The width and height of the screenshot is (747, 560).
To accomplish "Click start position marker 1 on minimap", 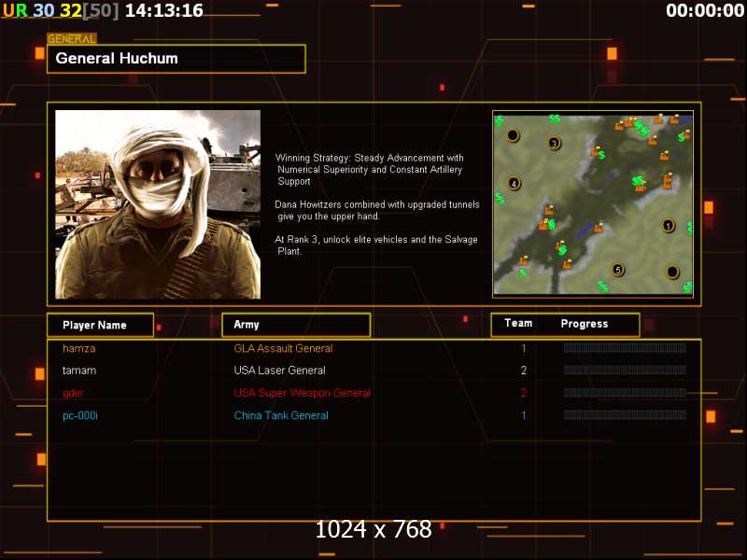I will [669, 226].
